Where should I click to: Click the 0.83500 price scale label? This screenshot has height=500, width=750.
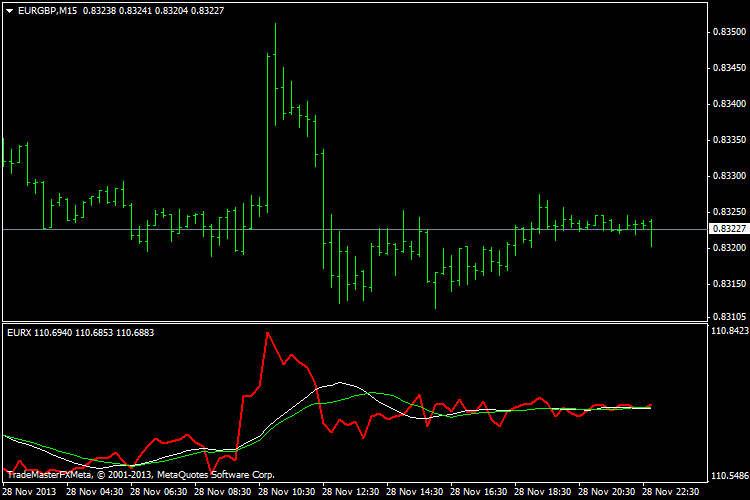coord(727,32)
